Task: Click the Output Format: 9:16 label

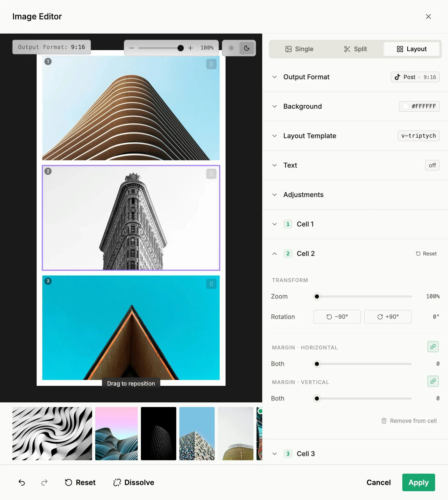Action: (52, 47)
